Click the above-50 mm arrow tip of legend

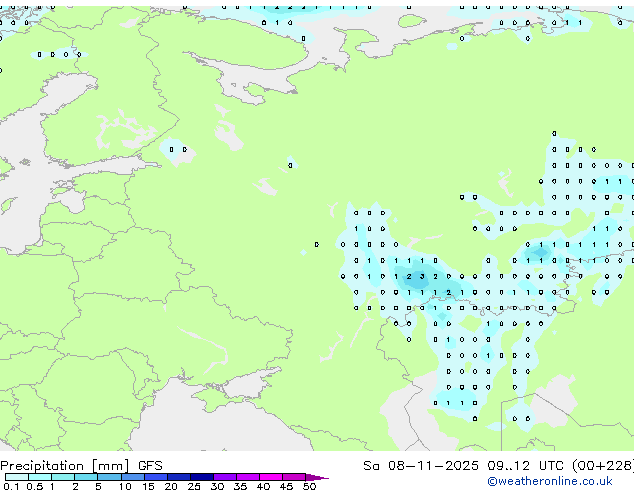pyautogui.click(x=317, y=477)
